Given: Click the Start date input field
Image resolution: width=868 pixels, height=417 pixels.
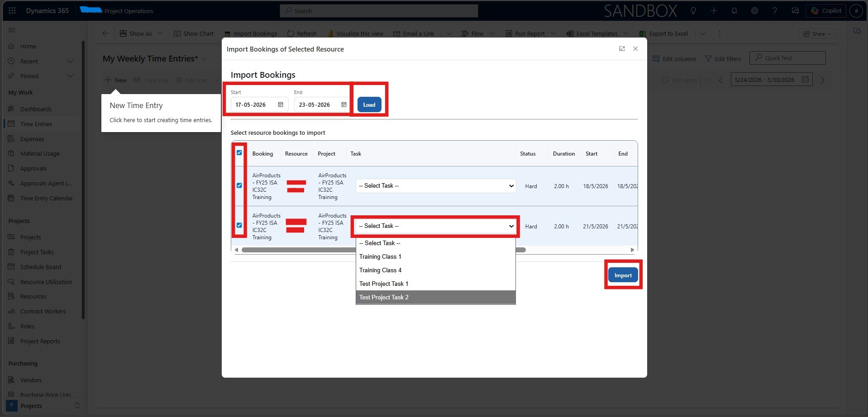Looking at the screenshot, I should click(259, 104).
